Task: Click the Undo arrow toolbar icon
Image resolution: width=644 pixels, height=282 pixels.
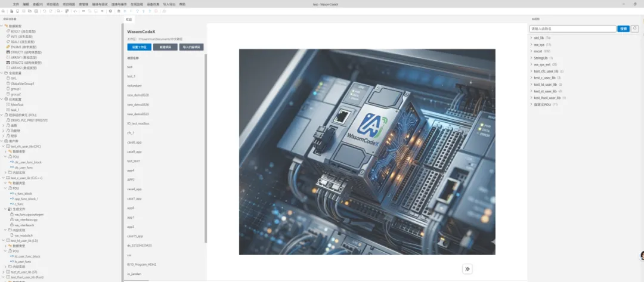Action: [x=44, y=11]
